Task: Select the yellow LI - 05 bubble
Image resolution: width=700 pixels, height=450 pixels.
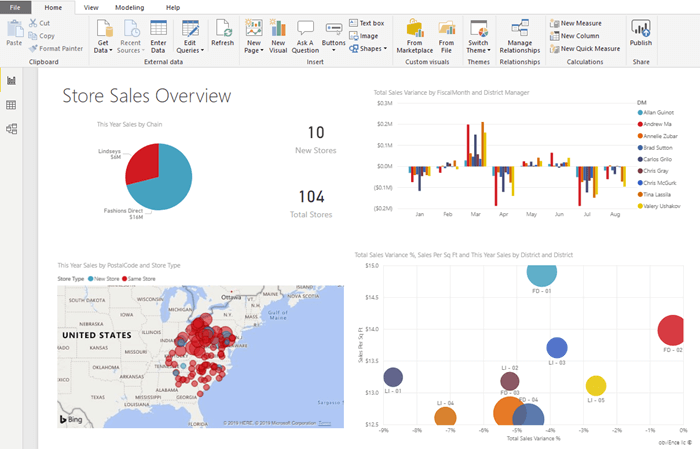Action: 596,386
